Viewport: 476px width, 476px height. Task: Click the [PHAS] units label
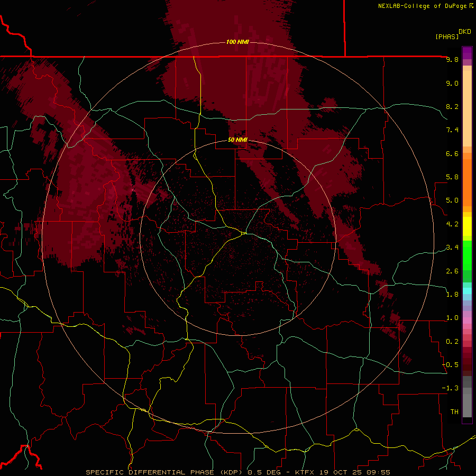447,36
